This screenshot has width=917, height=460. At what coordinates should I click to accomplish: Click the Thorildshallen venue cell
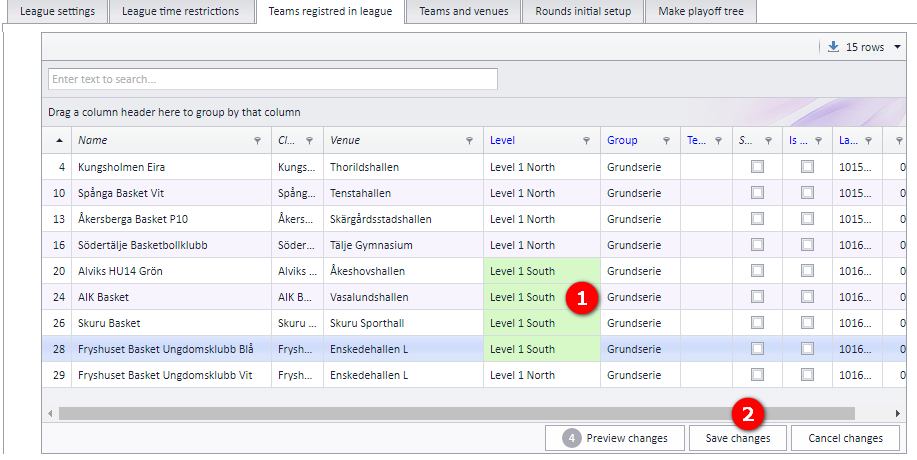(x=404, y=167)
